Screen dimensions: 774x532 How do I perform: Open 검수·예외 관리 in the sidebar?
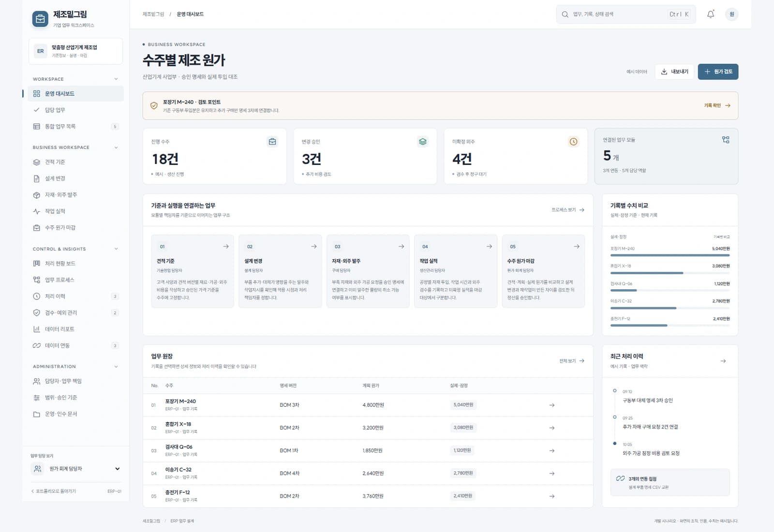click(76, 313)
